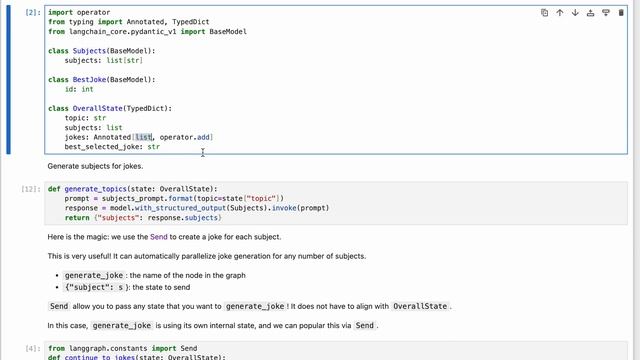Click the inline 'OverallState' code text
This screenshot has height=360, width=640.
coord(420,306)
